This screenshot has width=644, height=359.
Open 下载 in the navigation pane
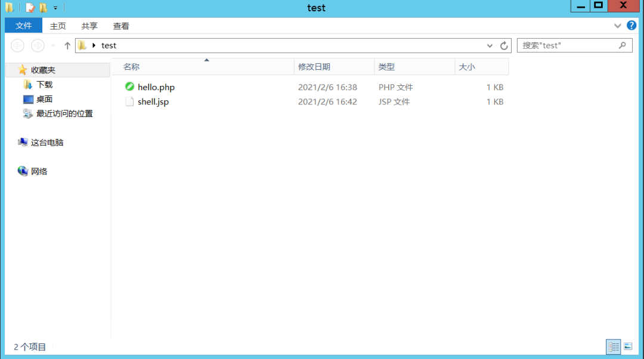(44, 85)
